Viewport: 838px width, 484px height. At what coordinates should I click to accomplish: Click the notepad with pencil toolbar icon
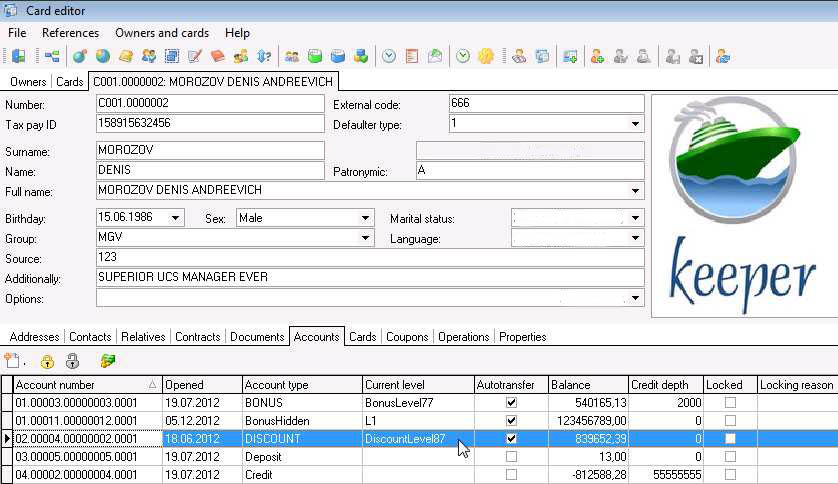pyautogui.click(x=195, y=56)
